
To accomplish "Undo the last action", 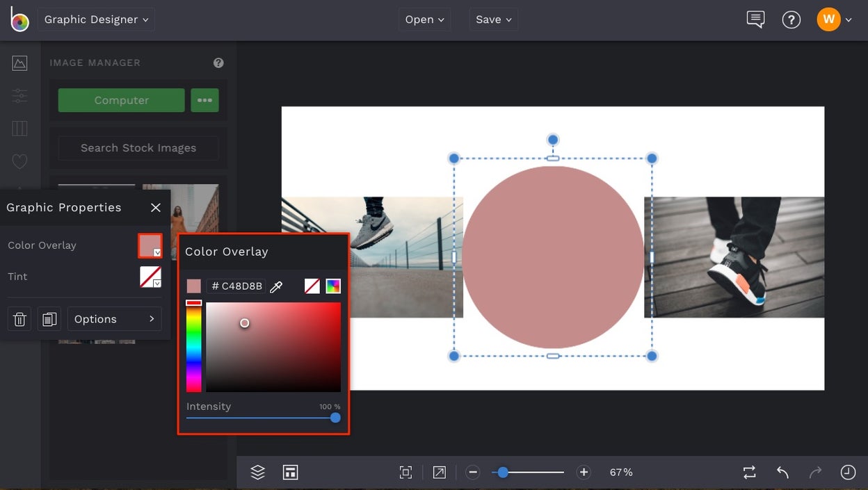I will pos(782,472).
